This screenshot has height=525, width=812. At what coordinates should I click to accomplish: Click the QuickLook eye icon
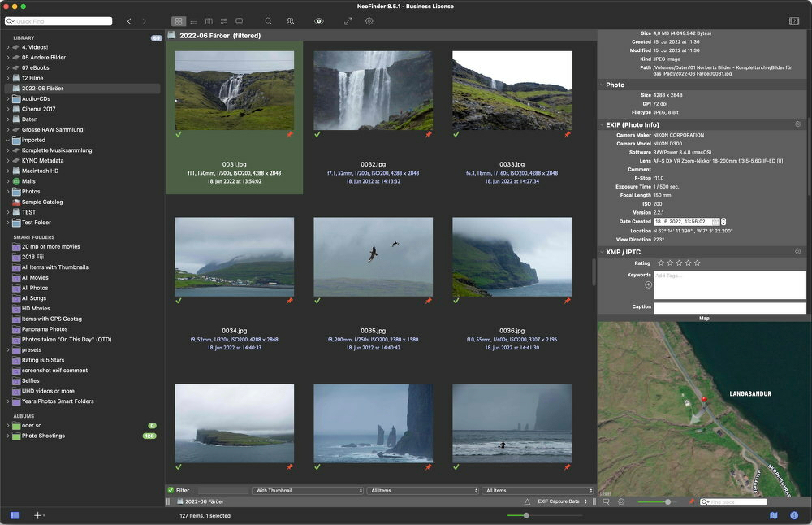319,21
